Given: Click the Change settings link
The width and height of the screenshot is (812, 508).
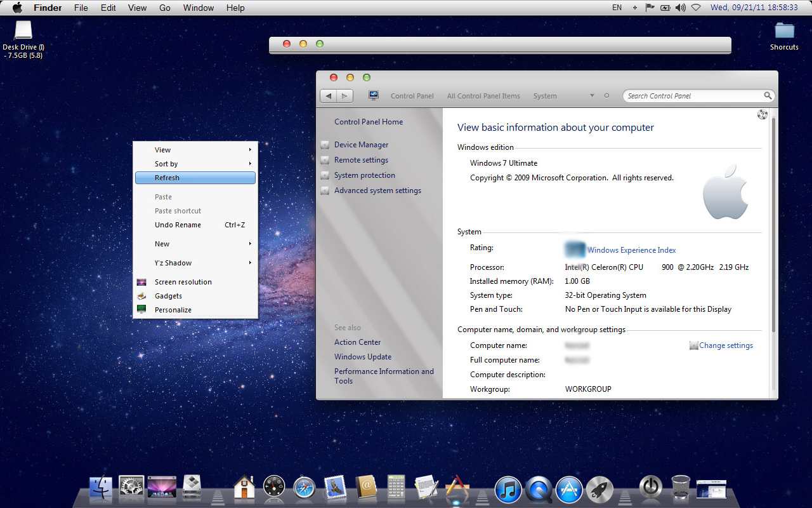Looking at the screenshot, I should [x=726, y=345].
